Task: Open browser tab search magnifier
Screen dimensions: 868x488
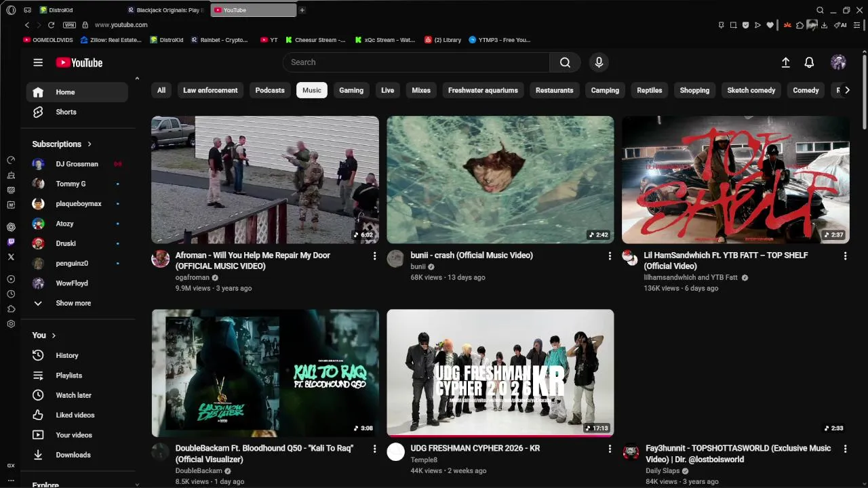Action: point(820,10)
